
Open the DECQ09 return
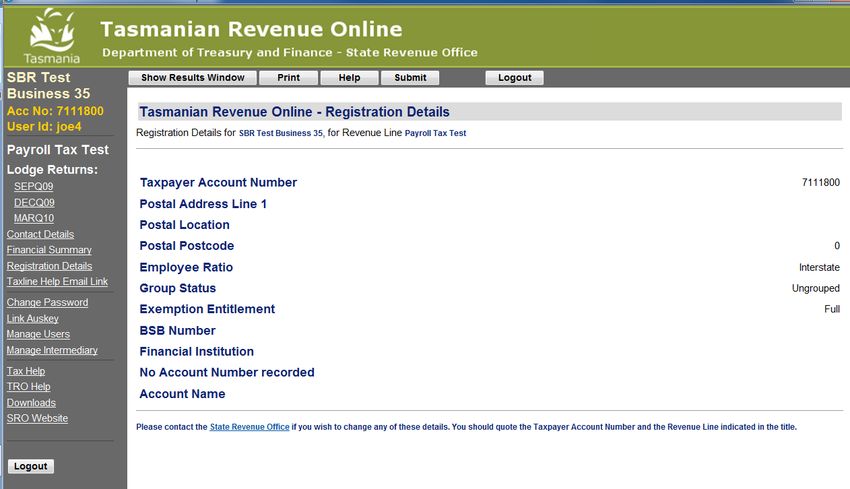click(34, 203)
